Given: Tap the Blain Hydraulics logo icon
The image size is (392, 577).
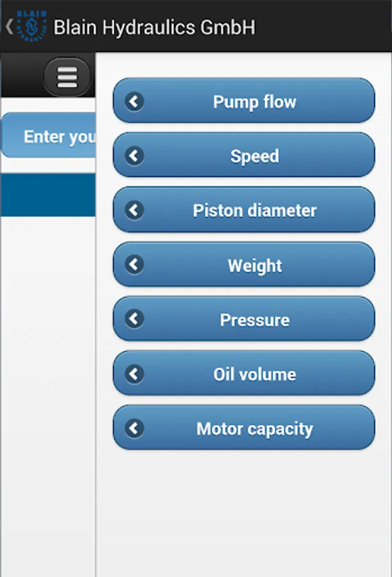Looking at the screenshot, I should [31, 26].
